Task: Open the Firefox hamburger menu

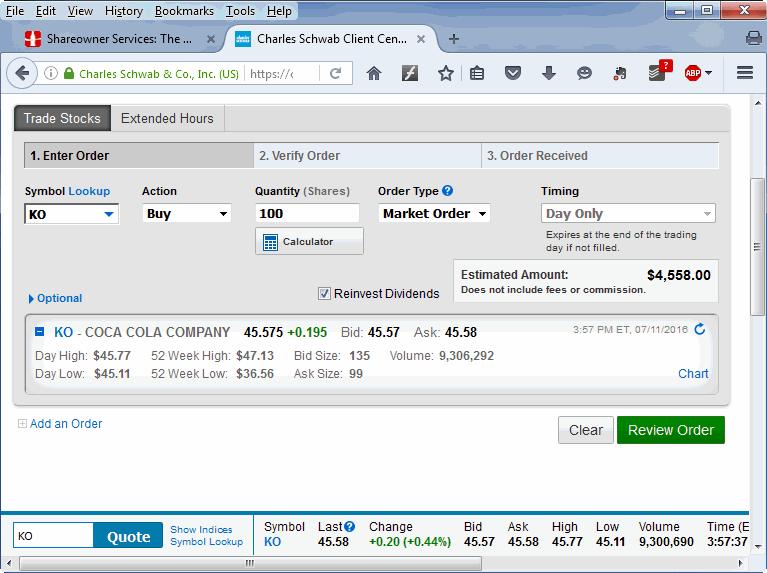Action: (744, 73)
